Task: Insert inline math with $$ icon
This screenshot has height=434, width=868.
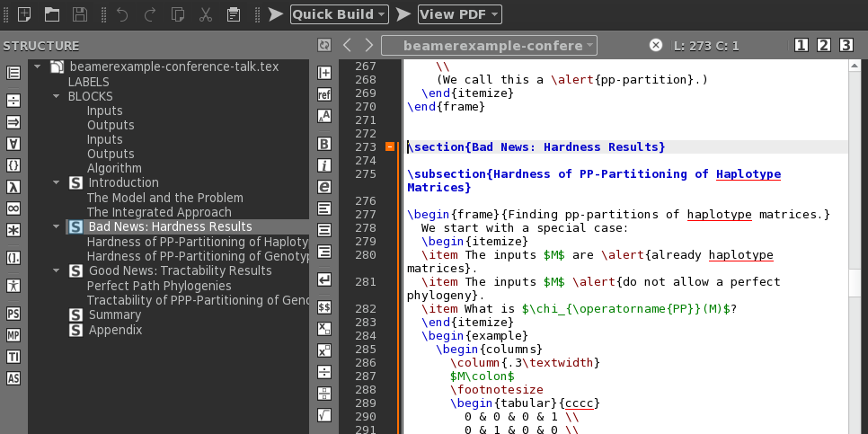Action: [x=324, y=306]
